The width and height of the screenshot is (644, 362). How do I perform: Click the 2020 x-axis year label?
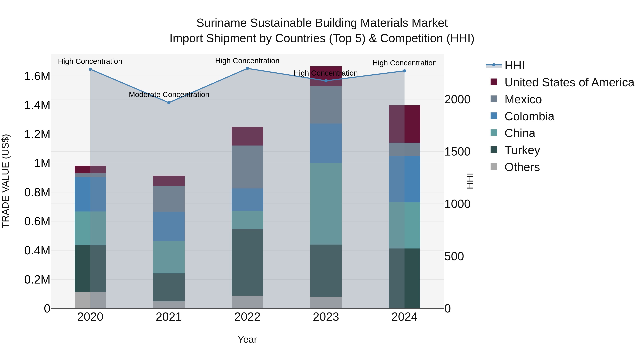tap(90, 317)
